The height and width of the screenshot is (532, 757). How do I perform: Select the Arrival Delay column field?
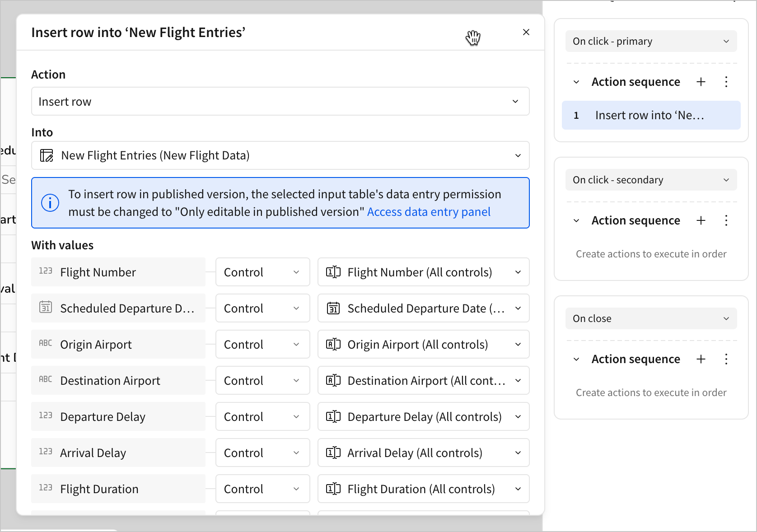pyautogui.click(x=118, y=453)
